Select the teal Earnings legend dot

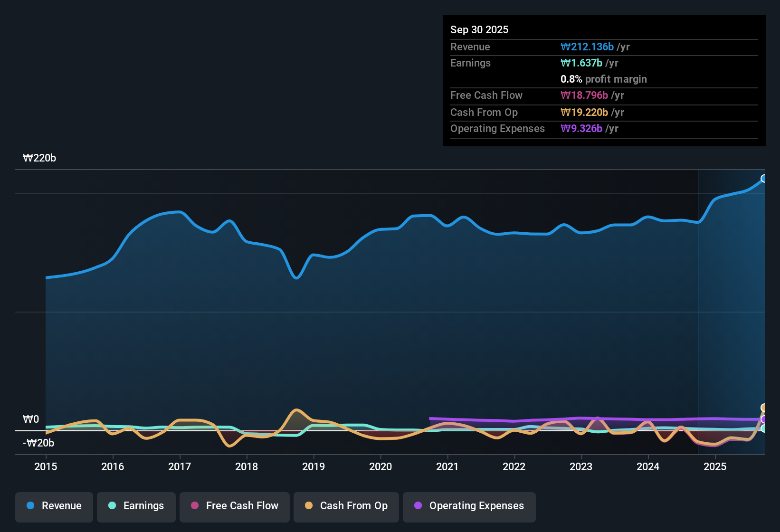pyautogui.click(x=112, y=506)
